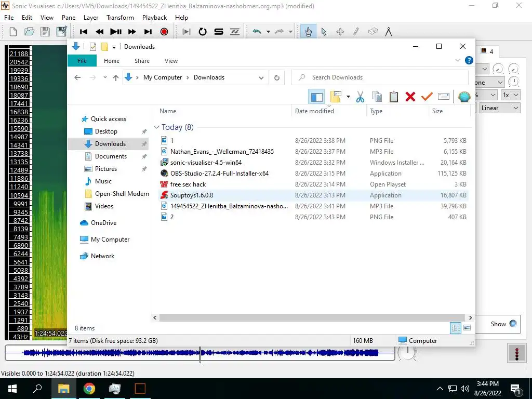Click the Windows Start button
This screenshot has height=399, width=532.
coord(12,389)
